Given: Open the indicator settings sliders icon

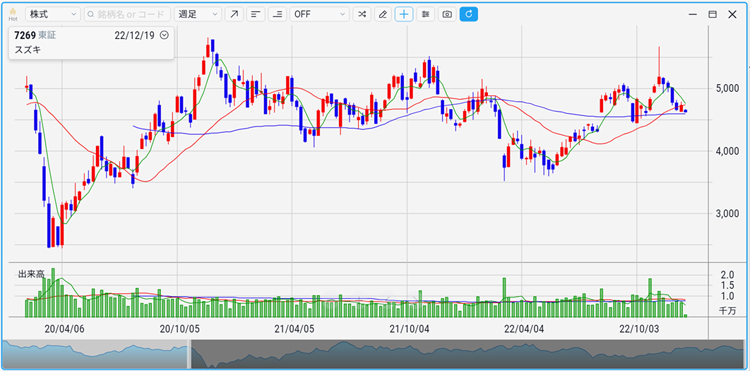Looking at the screenshot, I should point(425,14).
